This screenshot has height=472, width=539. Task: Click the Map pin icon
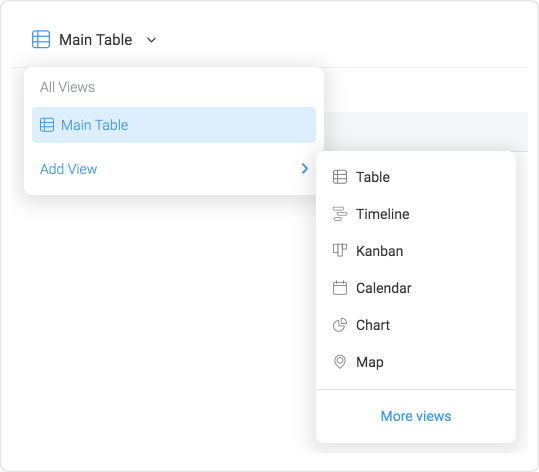coord(340,362)
